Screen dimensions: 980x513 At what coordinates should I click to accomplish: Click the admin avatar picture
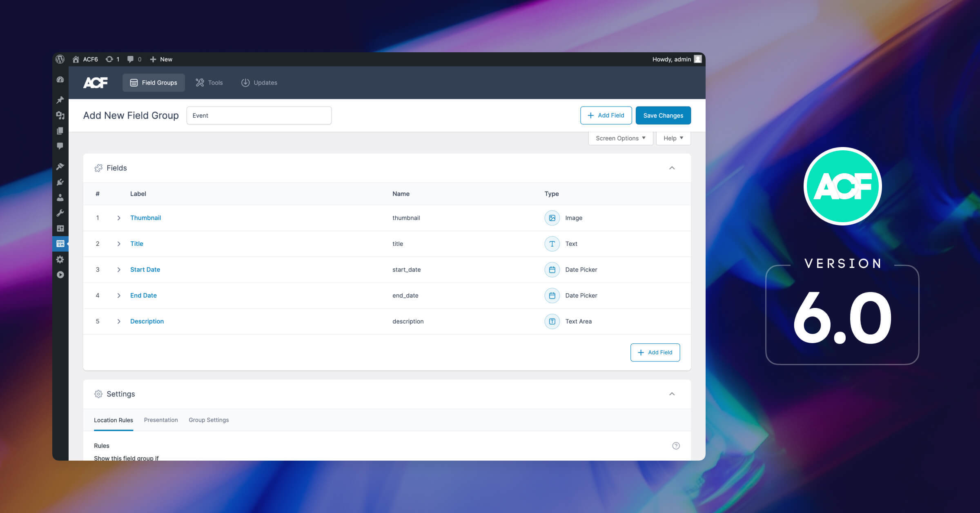[698, 59]
